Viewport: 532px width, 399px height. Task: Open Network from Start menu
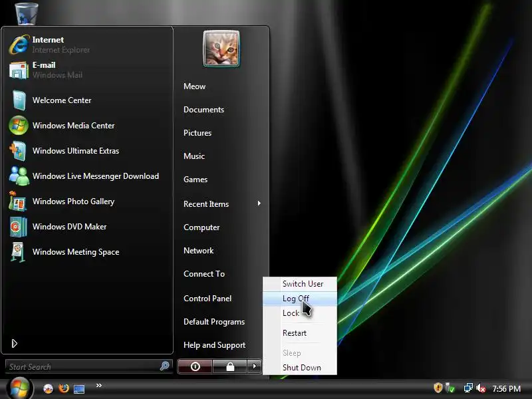[198, 251]
